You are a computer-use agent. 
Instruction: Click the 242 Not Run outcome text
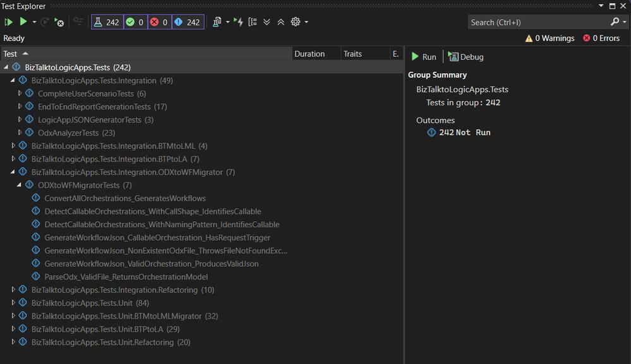point(464,132)
